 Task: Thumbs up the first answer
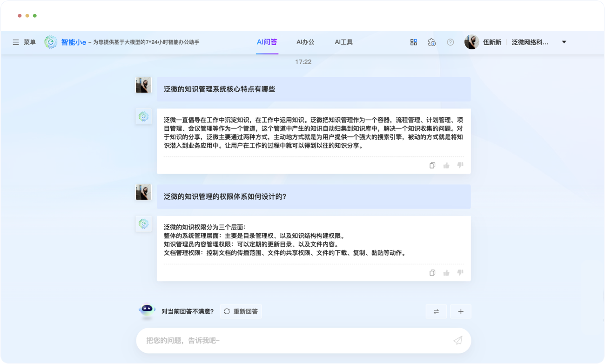[x=446, y=165]
